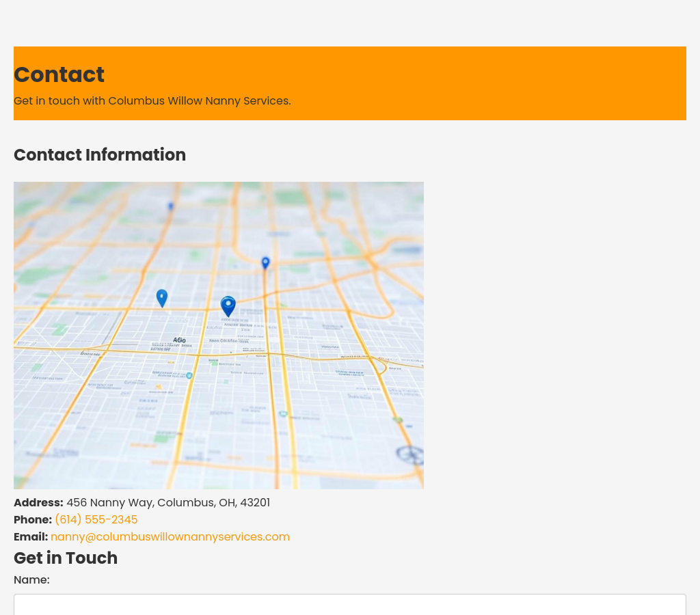Click the 'Get in touch with Columbus Willow' subtitle
The width and height of the screenshot is (700, 615).
(152, 100)
